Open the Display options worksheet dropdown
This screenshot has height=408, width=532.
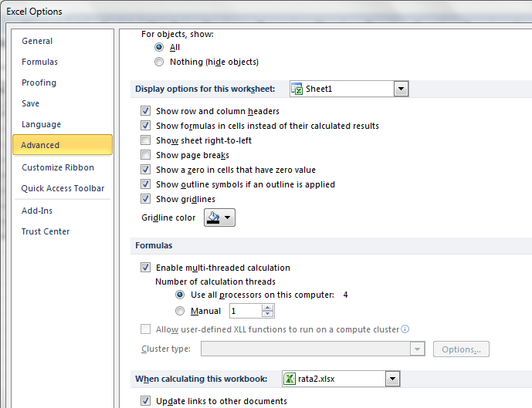[401, 89]
